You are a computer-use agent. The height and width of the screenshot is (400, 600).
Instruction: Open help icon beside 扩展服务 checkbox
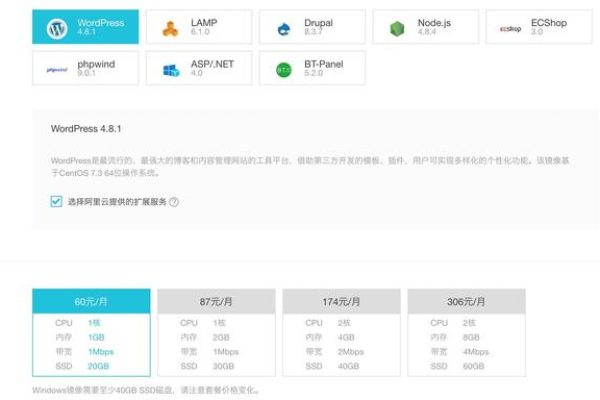[x=174, y=201]
